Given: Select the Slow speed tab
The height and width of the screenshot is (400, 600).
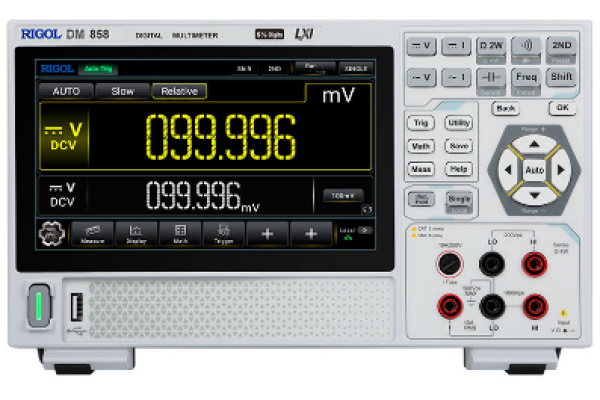Looking at the screenshot, I should (x=122, y=91).
